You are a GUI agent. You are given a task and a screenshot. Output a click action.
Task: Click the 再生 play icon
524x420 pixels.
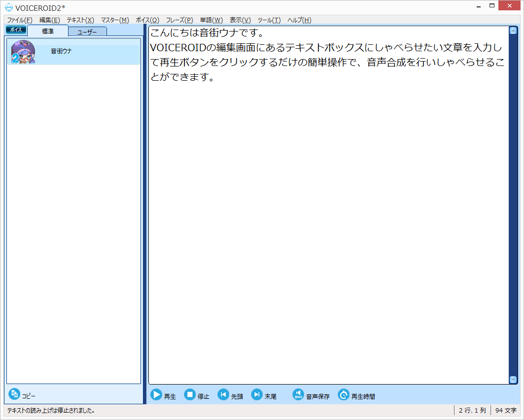click(156, 394)
